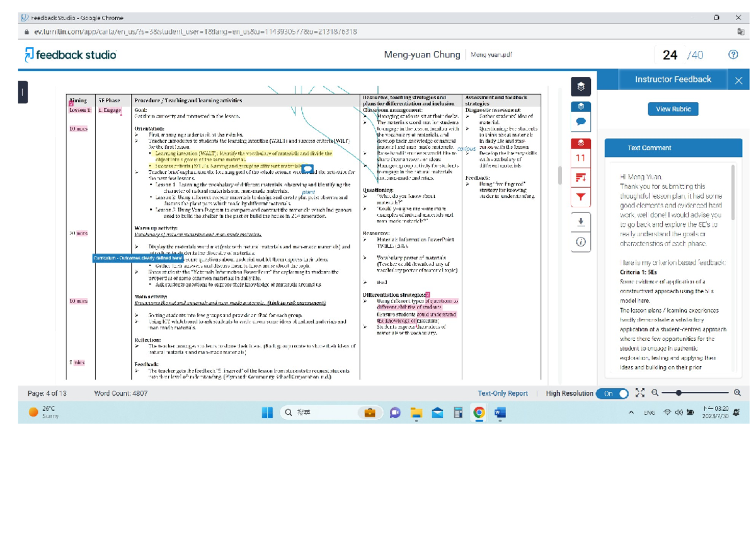
Task: Expand the left thumbnail sidebar handle
Action: 23,93
